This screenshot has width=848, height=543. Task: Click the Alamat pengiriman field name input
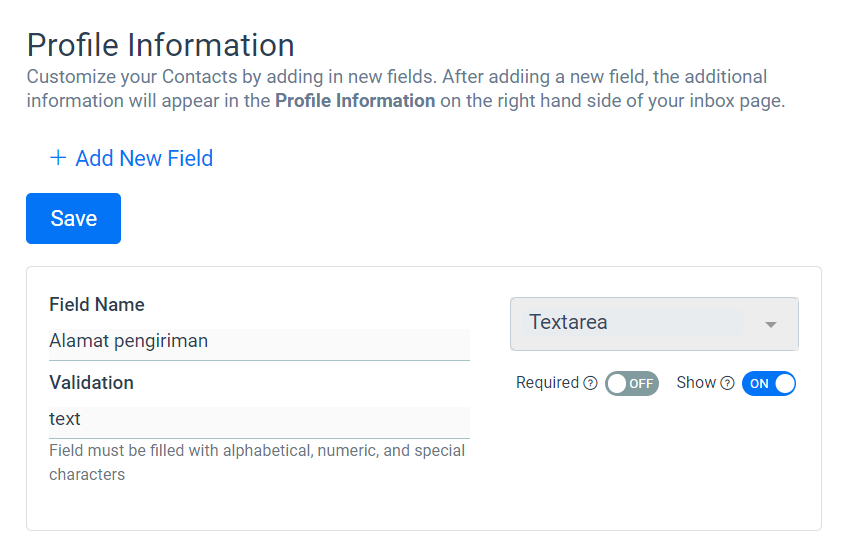pyautogui.click(x=259, y=344)
